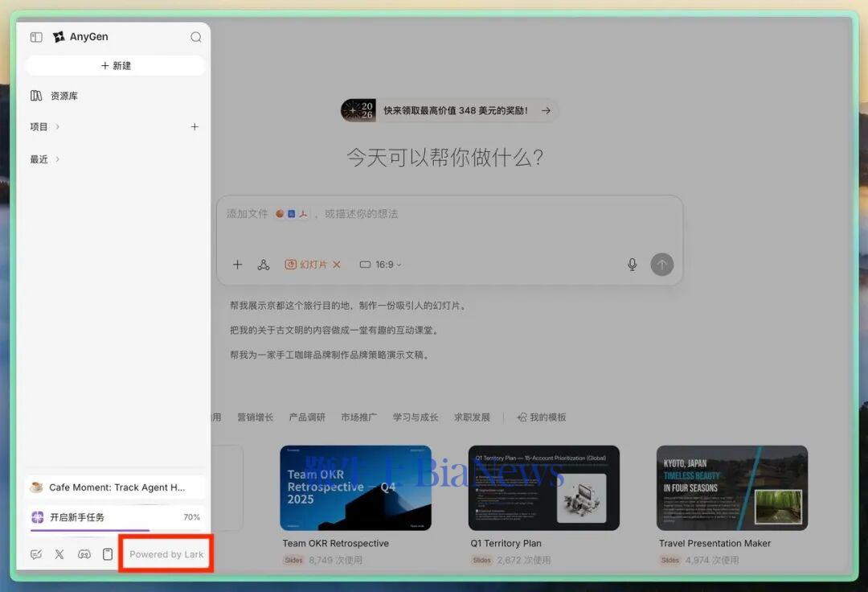Screen dimensions: 868x592
Task: Open Discord via its footer icon
Action: [84, 554]
